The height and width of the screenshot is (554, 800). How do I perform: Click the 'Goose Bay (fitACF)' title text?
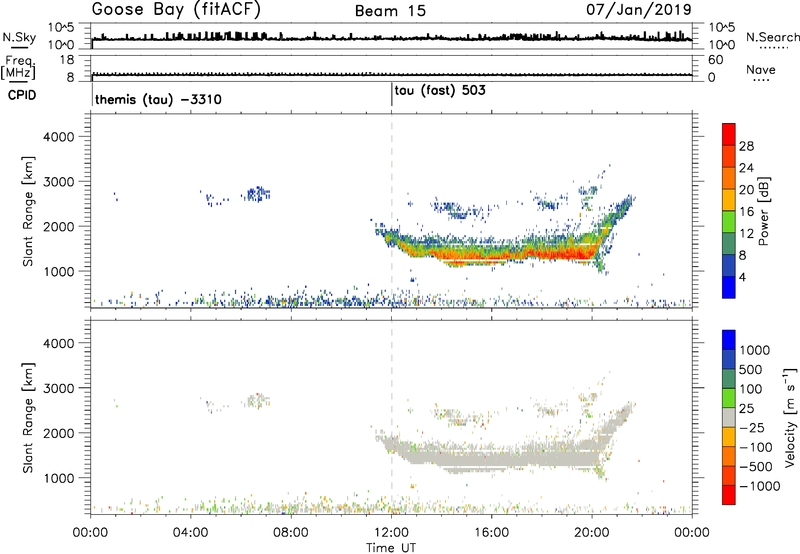(176, 10)
